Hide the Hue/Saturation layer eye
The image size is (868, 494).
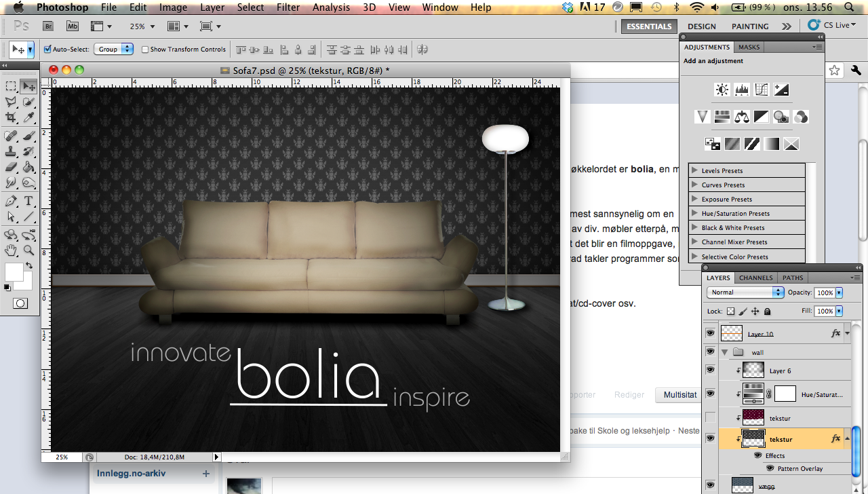710,394
